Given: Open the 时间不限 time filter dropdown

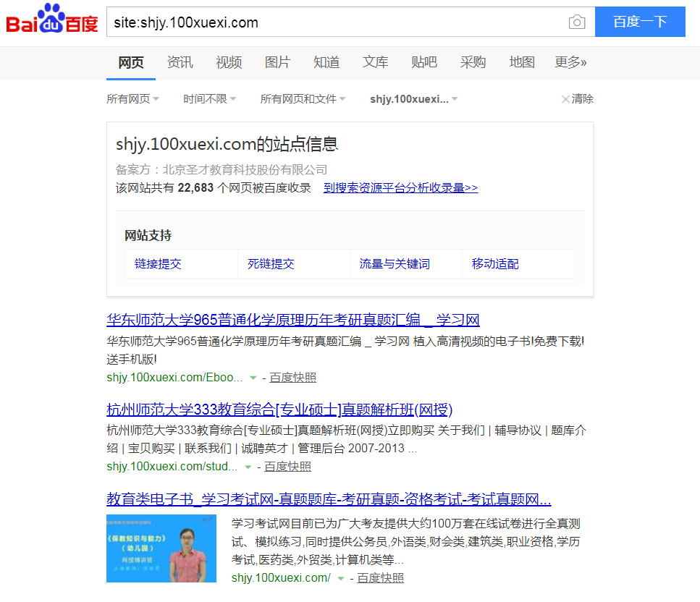Looking at the screenshot, I should (209, 98).
